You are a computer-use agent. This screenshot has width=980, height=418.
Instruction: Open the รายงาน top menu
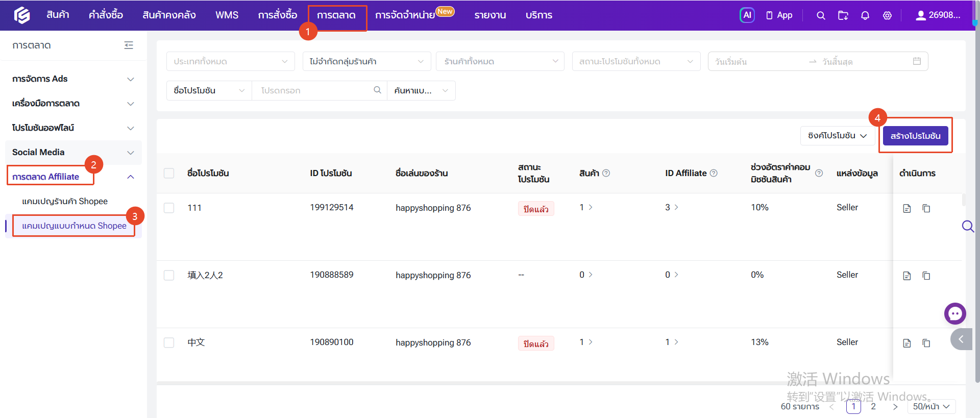[490, 15]
